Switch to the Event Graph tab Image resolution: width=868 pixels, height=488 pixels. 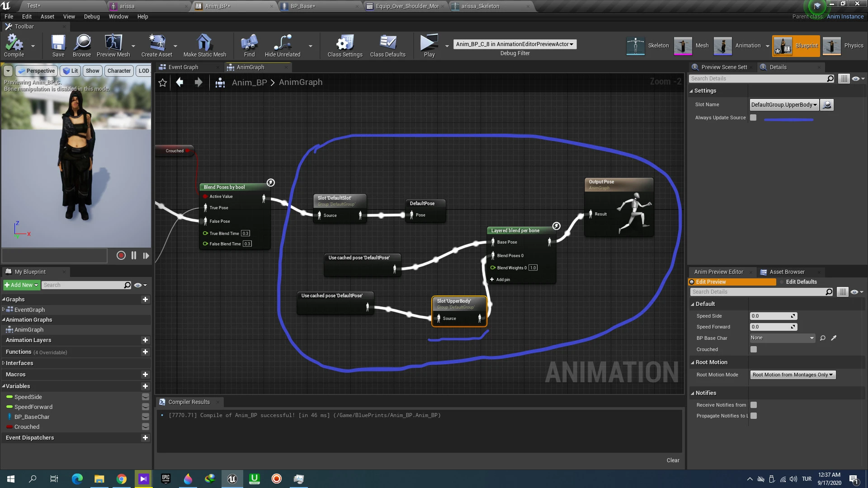tap(183, 67)
